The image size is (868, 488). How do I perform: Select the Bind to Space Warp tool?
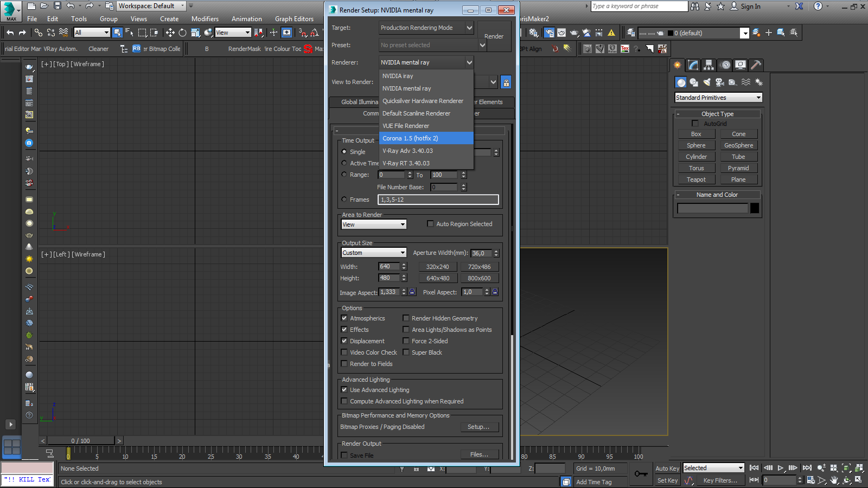tap(63, 33)
